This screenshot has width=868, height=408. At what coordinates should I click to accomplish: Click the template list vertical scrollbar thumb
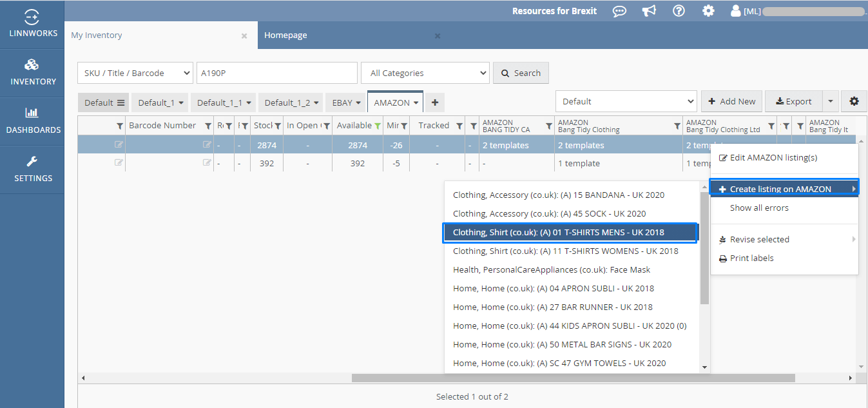(x=704, y=248)
